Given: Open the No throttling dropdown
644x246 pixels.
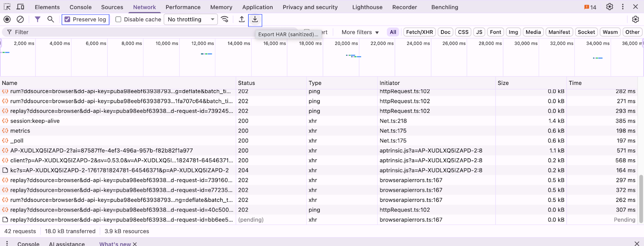Looking at the screenshot, I should (x=190, y=19).
